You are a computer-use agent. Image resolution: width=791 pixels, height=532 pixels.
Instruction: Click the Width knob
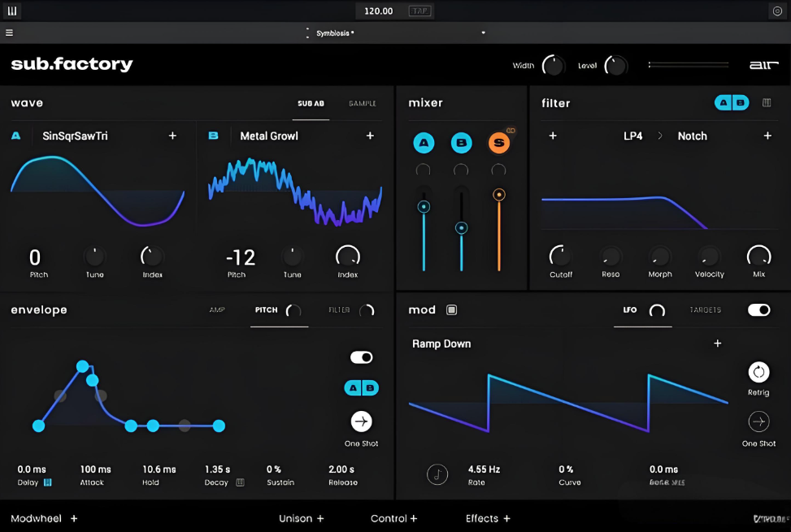pos(554,66)
